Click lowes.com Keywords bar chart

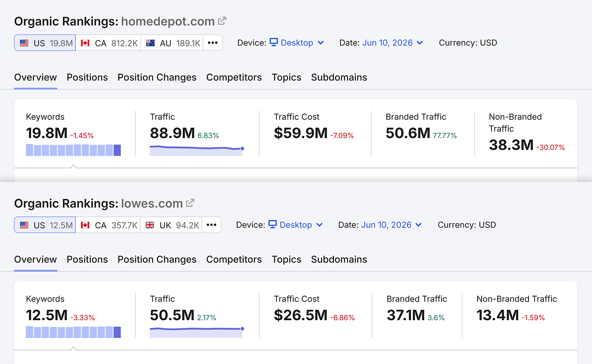[73, 332]
